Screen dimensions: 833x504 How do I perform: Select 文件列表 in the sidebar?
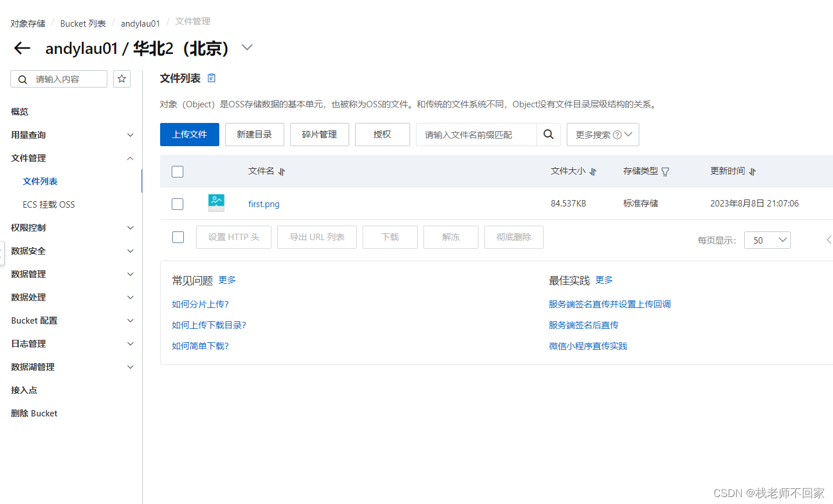pyautogui.click(x=40, y=182)
